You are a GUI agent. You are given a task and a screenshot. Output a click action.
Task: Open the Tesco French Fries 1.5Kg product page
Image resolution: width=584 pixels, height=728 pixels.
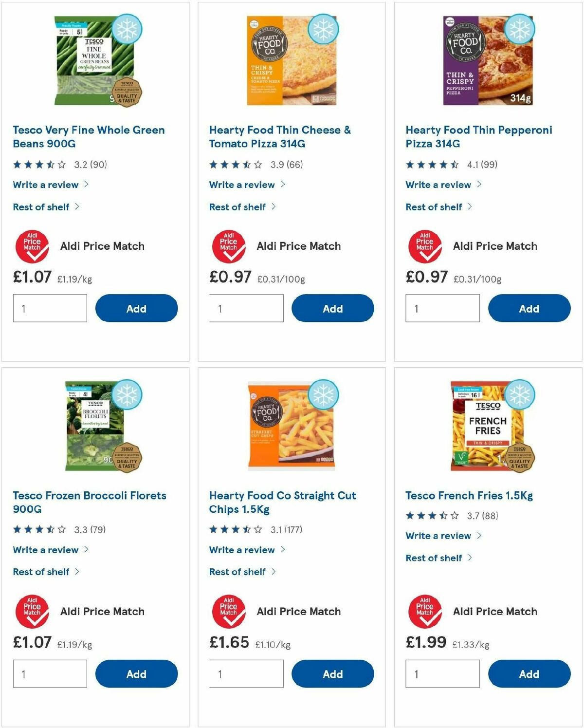click(x=469, y=495)
